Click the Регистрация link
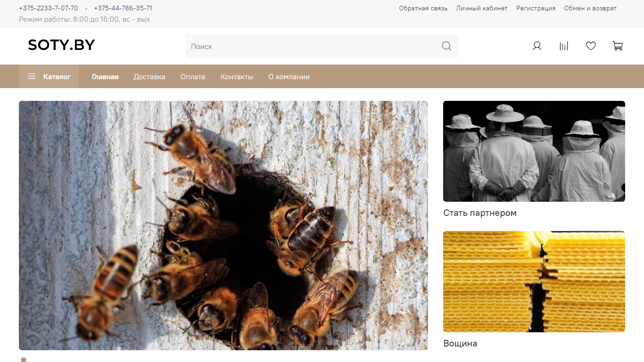The image size is (644, 362). tap(536, 8)
